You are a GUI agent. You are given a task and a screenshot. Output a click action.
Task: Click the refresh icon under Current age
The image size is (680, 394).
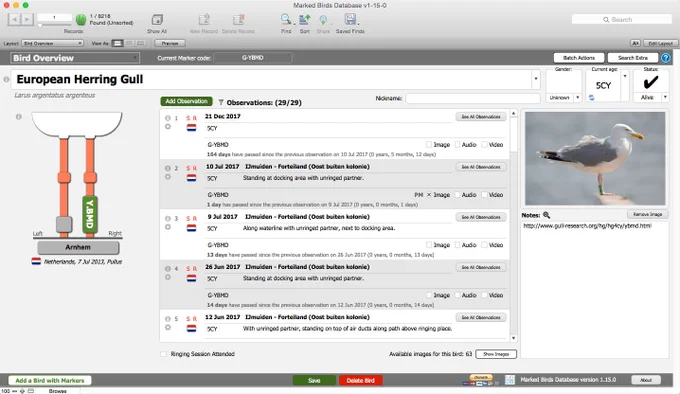click(x=592, y=98)
